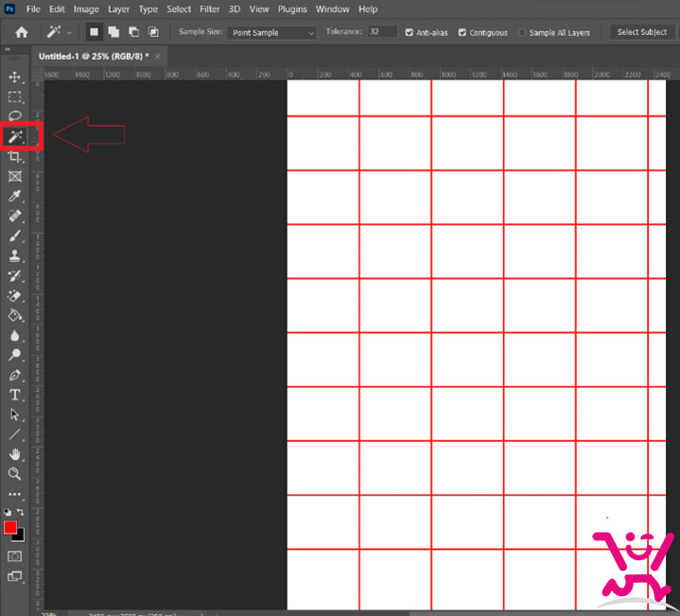680x616 pixels.
Task: Open the Edit menu
Action: 57,9
